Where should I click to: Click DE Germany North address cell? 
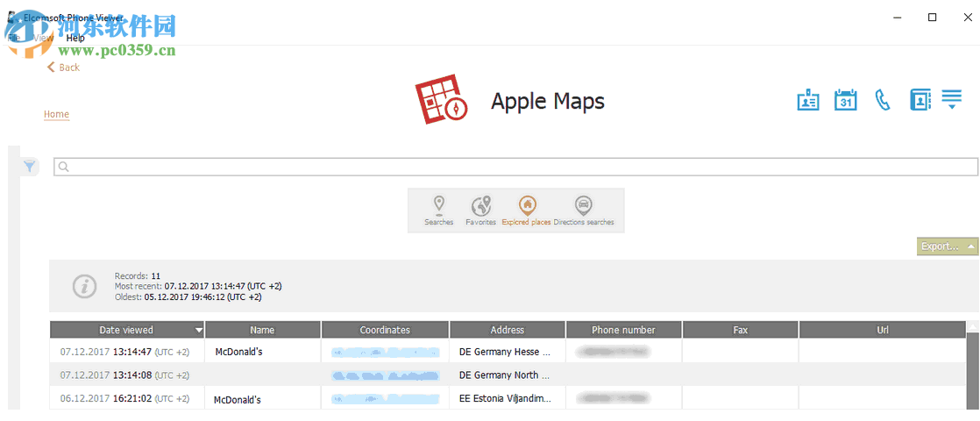point(504,375)
